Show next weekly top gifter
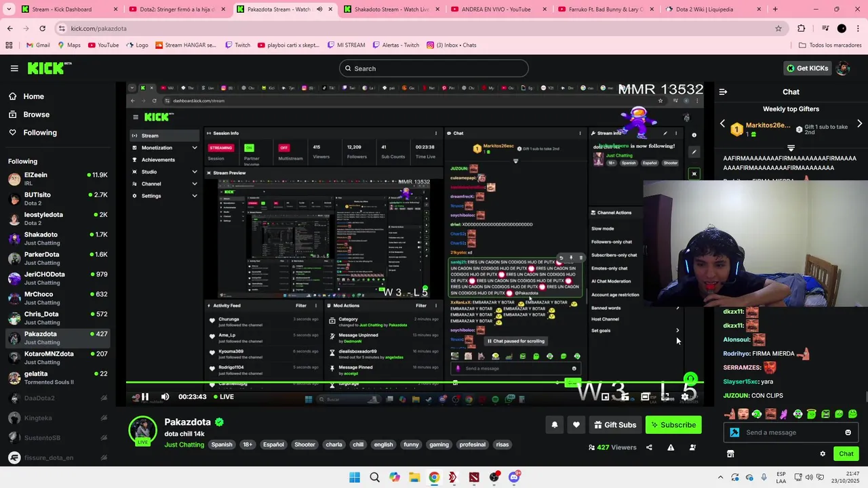Screen dimensions: 868x488 (859, 124)
